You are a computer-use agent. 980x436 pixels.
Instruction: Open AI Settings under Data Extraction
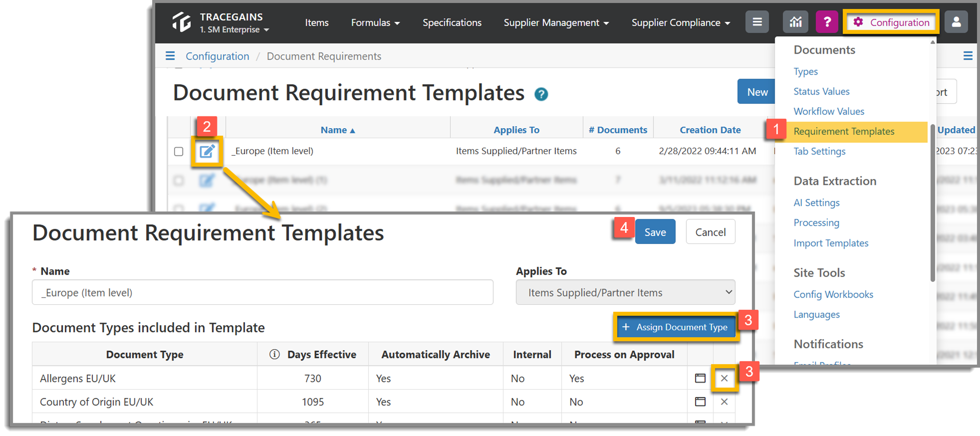tap(816, 203)
